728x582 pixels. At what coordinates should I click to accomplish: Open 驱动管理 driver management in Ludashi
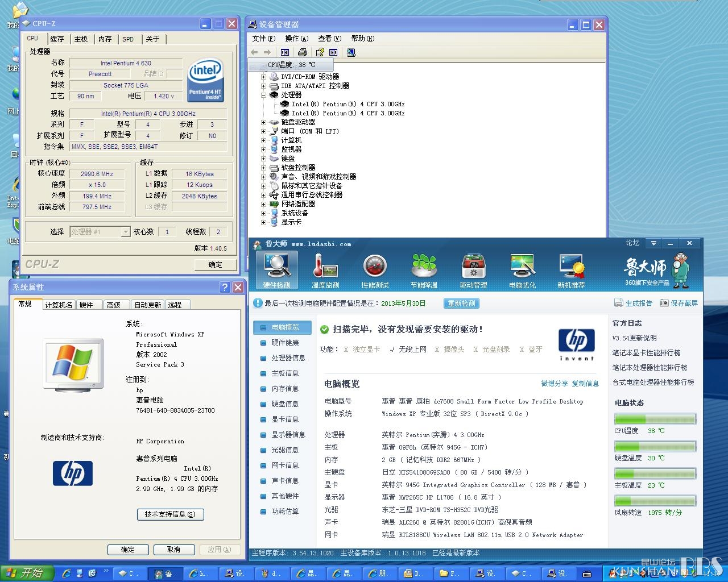pos(473,271)
